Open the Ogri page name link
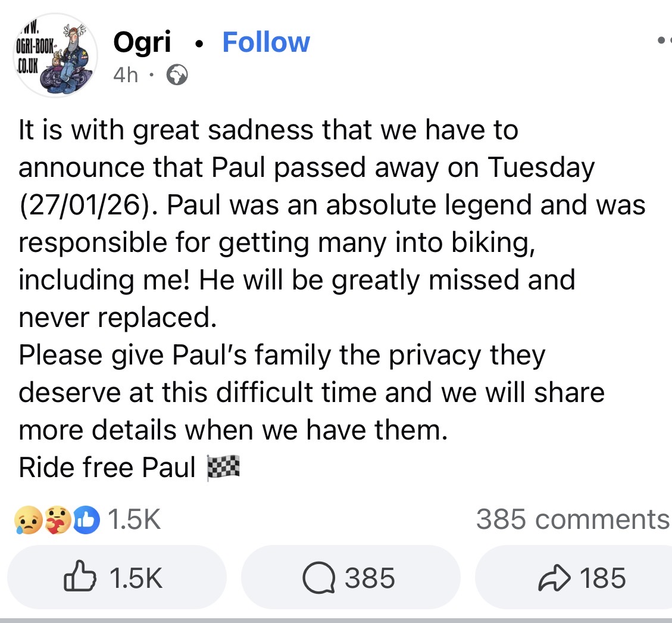672x623 pixels. point(142,42)
